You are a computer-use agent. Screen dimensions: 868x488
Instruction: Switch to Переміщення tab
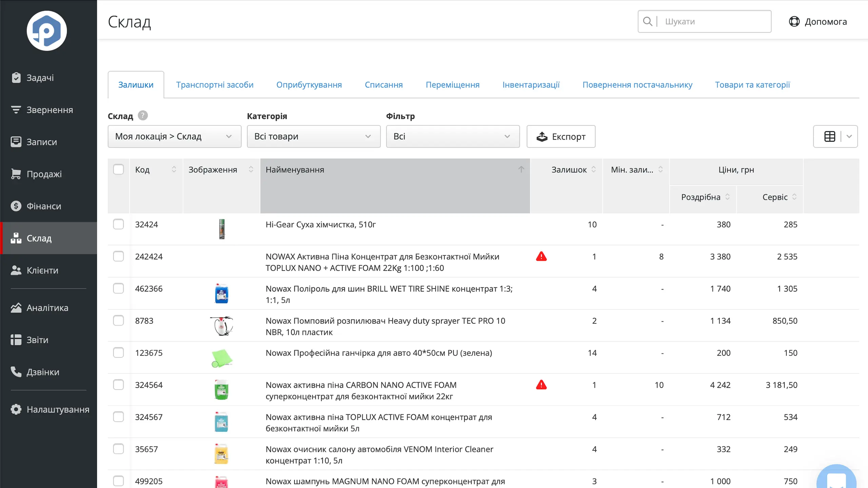tap(453, 85)
